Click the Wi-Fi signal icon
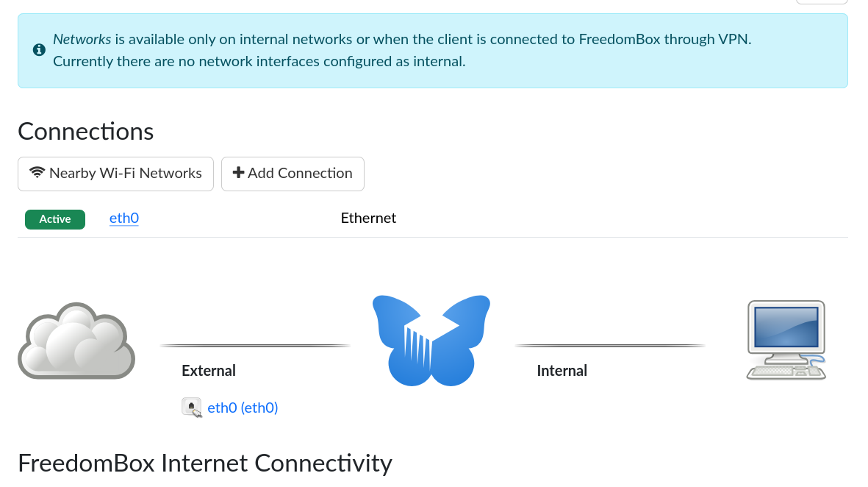The width and height of the screenshot is (868, 487). tap(37, 173)
